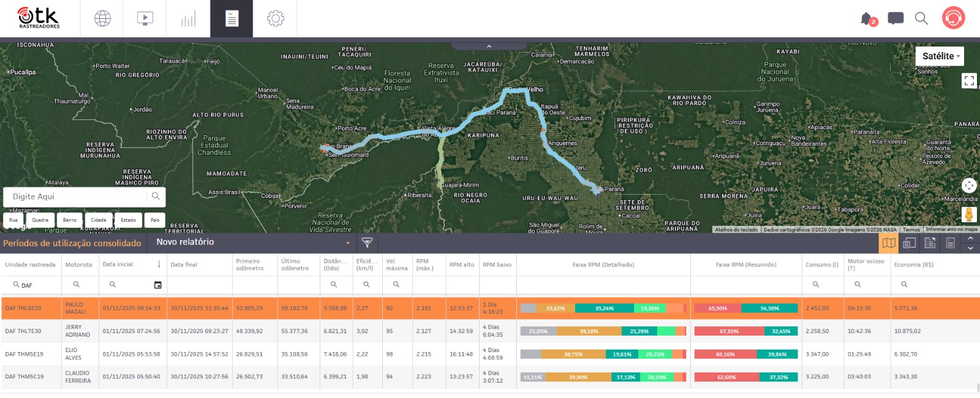This screenshot has width=980, height=398.
Task: Toggle the Estado search scope button
Action: 129,220
